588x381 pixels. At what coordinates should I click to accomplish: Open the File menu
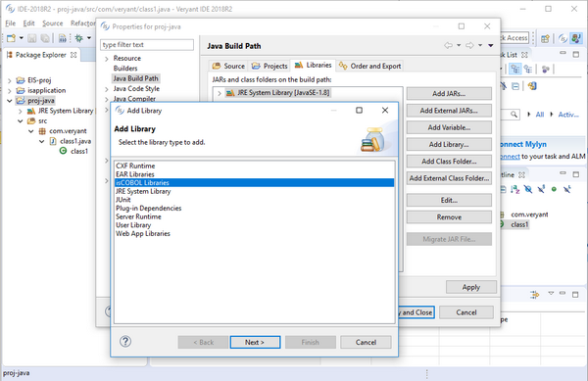pos(10,24)
